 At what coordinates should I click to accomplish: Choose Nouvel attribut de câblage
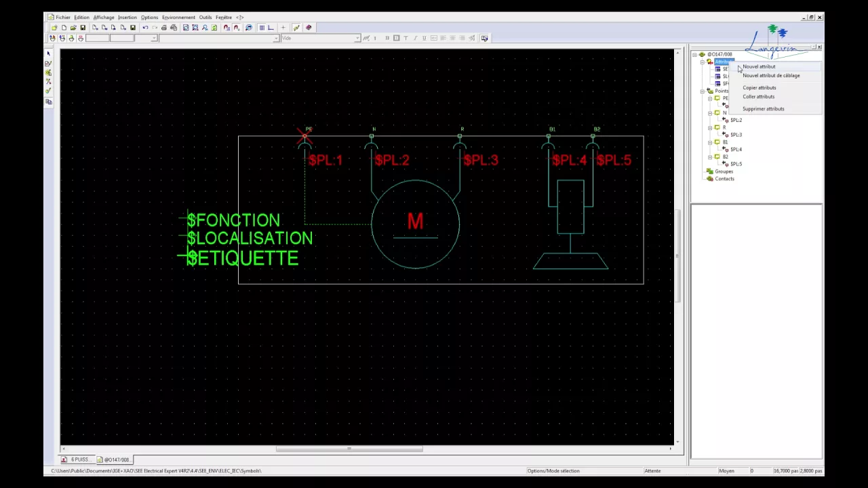[771, 75]
